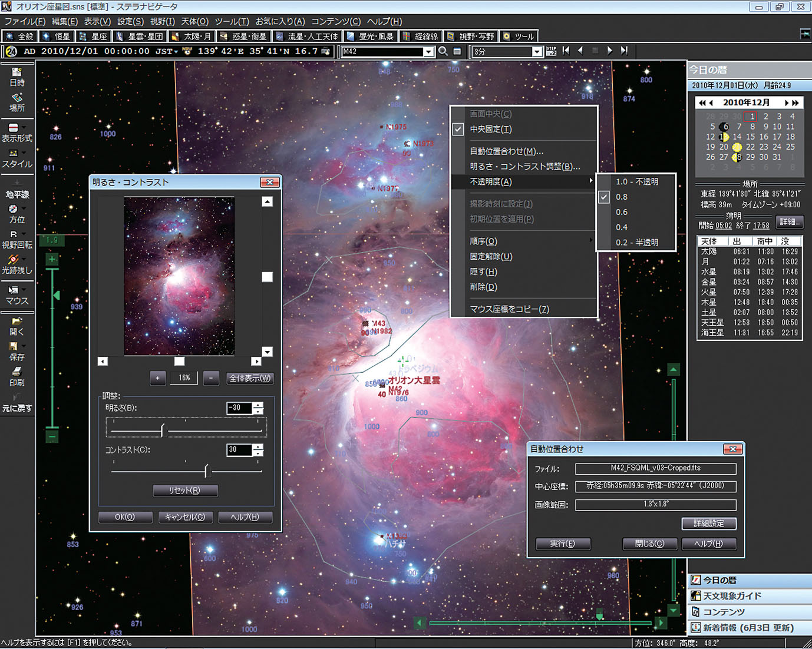Click the 印刷 print icon
The image size is (812, 649).
pyautogui.click(x=16, y=372)
